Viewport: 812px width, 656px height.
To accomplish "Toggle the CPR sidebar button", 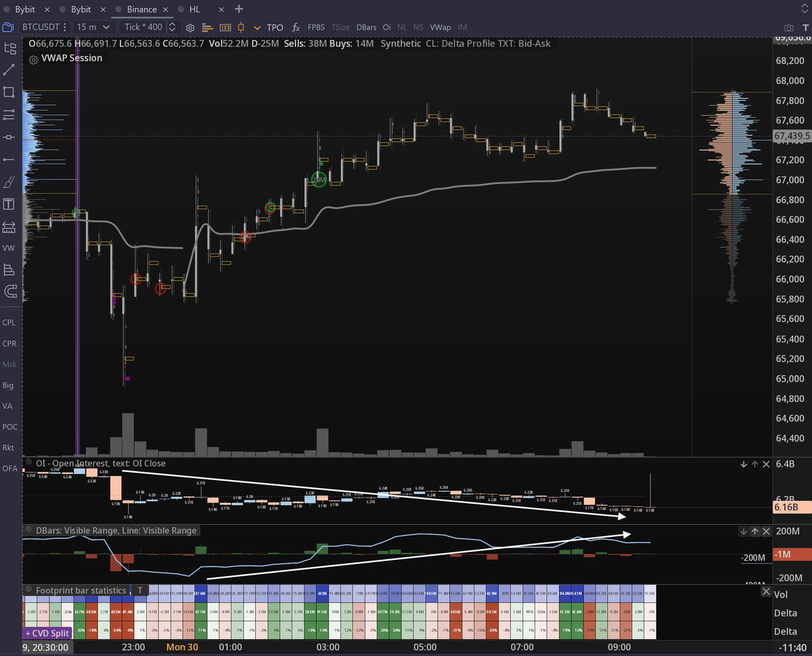I will tap(9, 343).
